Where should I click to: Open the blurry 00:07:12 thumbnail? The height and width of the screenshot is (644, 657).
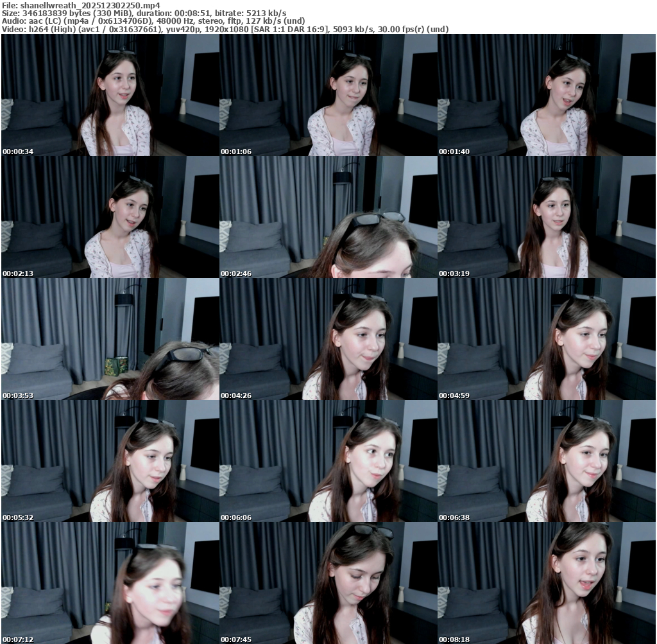click(110, 583)
